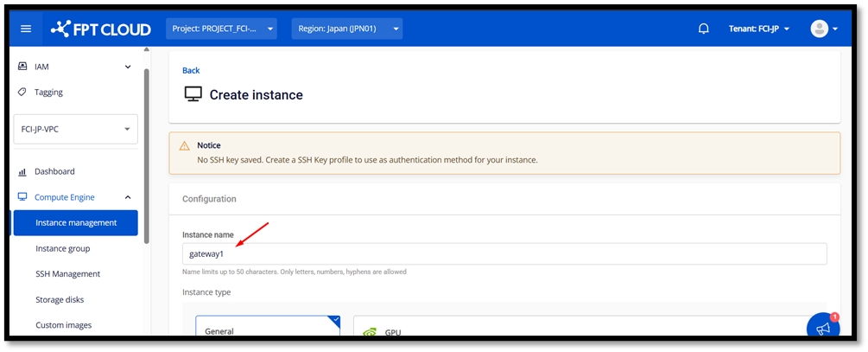Viewport: 868px width, 352px height.
Task: Click the FPT Cloud logo
Action: pyautogui.click(x=100, y=29)
